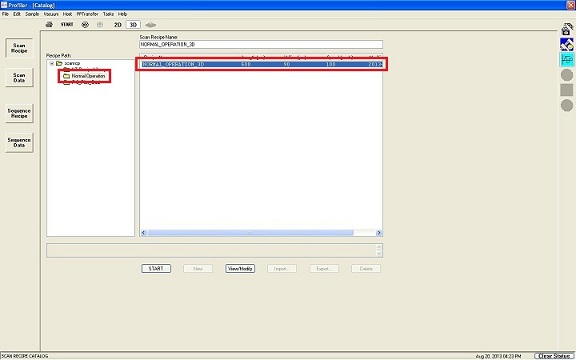Click the New button

[198, 269]
